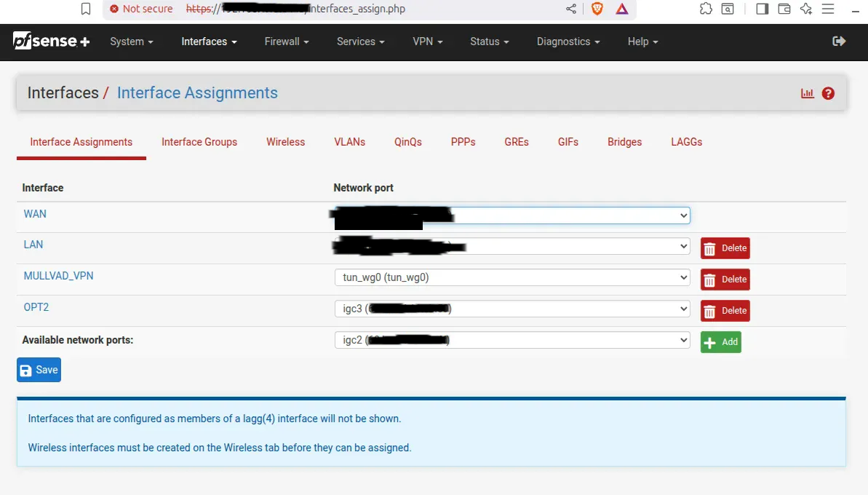Click the OPT2 interface link
This screenshot has height=495, width=868.
(36, 306)
